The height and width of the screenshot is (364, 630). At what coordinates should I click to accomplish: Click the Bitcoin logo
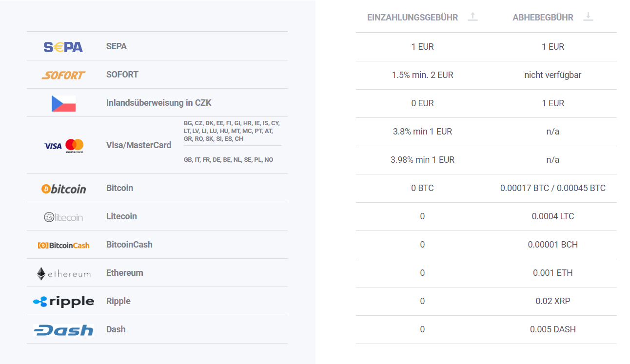click(x=63, y=189)
